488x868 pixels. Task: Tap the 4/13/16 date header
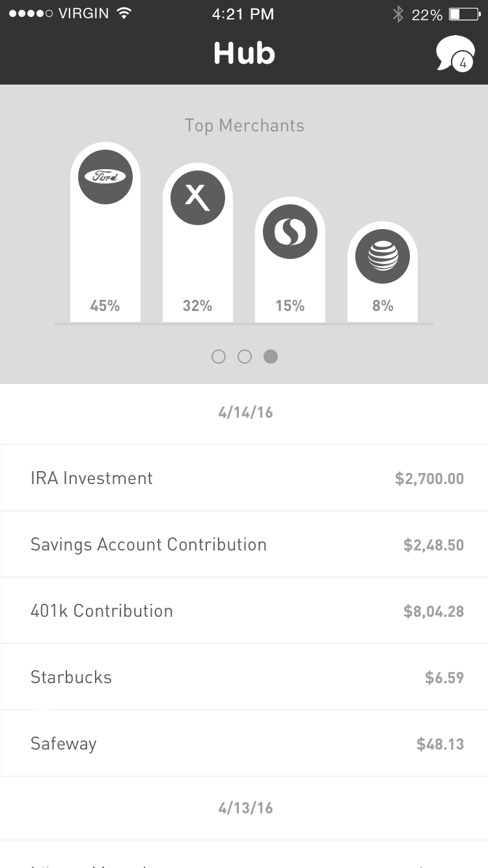pyautogui.click(x=245, y=808)
